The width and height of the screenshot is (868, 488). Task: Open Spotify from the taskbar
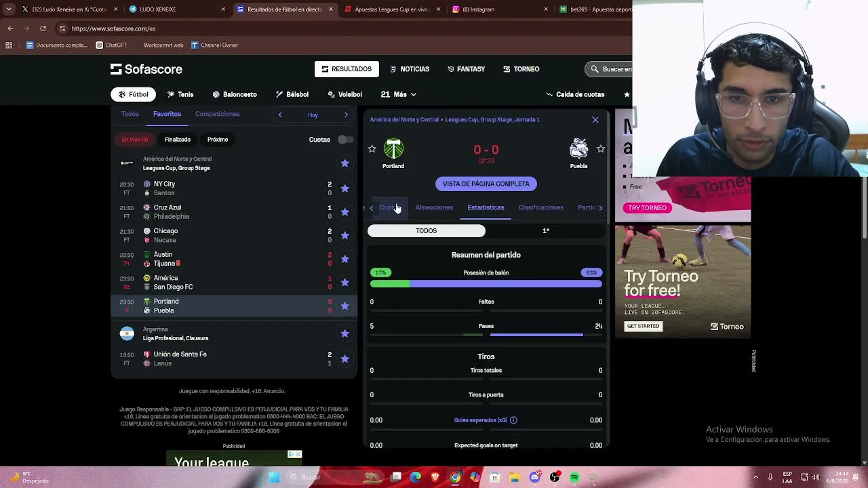(x=574, y=477)
